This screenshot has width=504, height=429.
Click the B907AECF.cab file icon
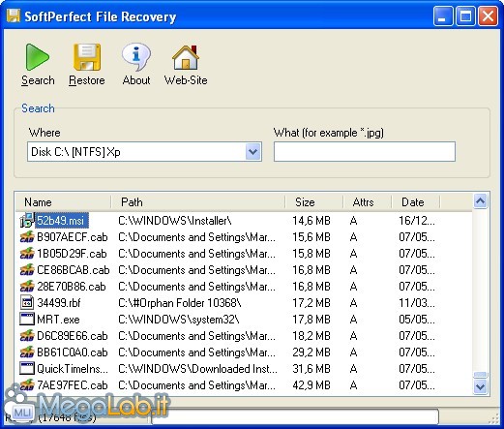27,237
